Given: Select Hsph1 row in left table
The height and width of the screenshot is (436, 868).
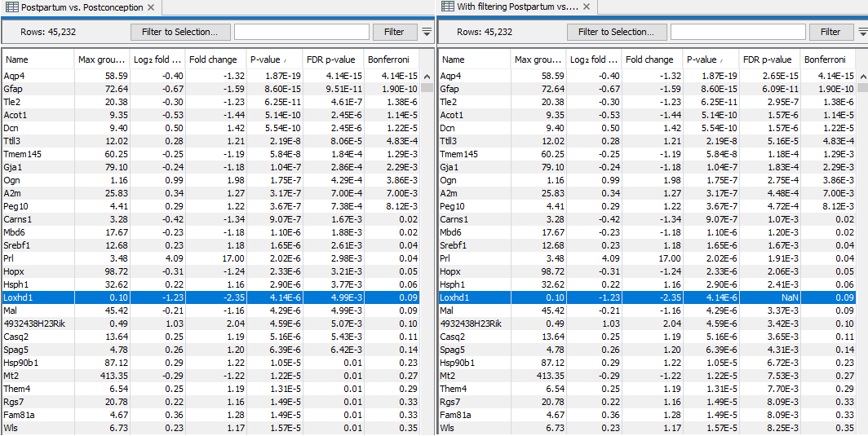Looking at the screenshot, I should tap(211, 285).
